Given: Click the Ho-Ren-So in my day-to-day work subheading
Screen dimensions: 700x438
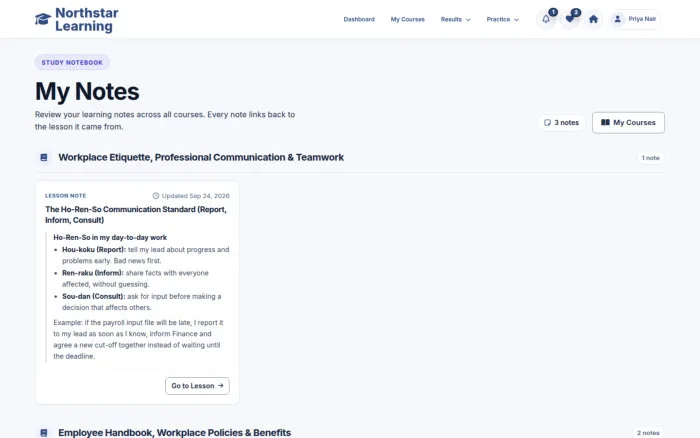Looking at the screenshot, I should [x=110, y=238].
